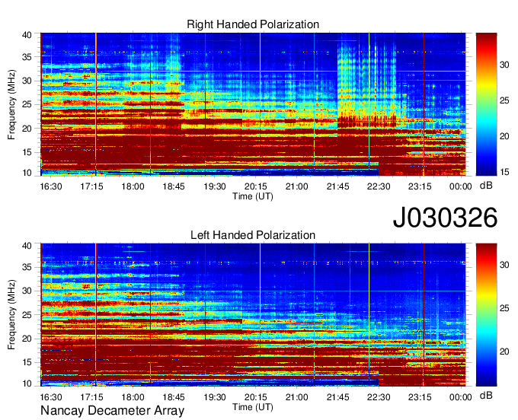Click the 'Right Handed Polarization' plot title
Screen dimensions: 518x420
pos(253,24)
